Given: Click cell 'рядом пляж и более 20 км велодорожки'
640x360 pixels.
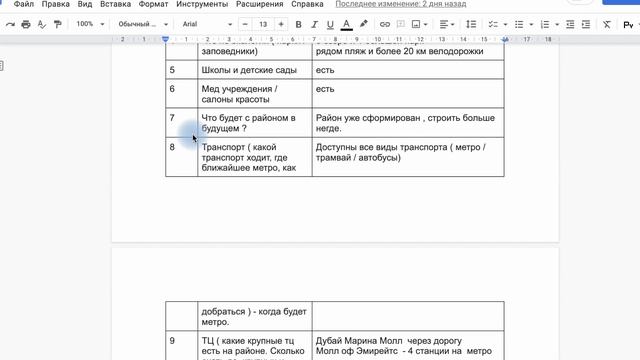Looking at the screenshot, I should (x=399, y=51).
